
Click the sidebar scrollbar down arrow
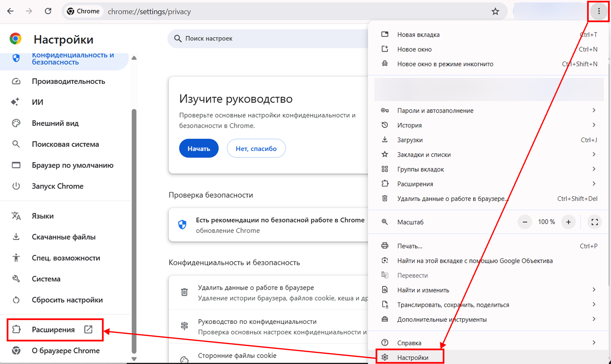point(134,359)
